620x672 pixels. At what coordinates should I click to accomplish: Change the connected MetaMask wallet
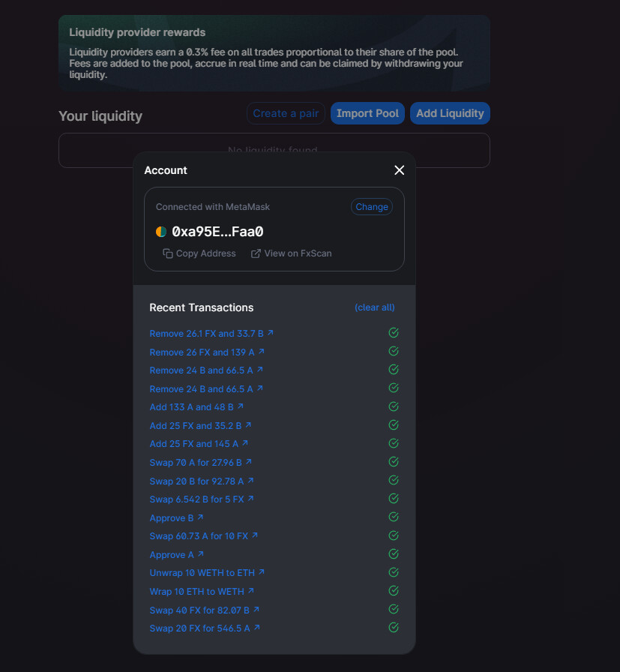point(372,206)
